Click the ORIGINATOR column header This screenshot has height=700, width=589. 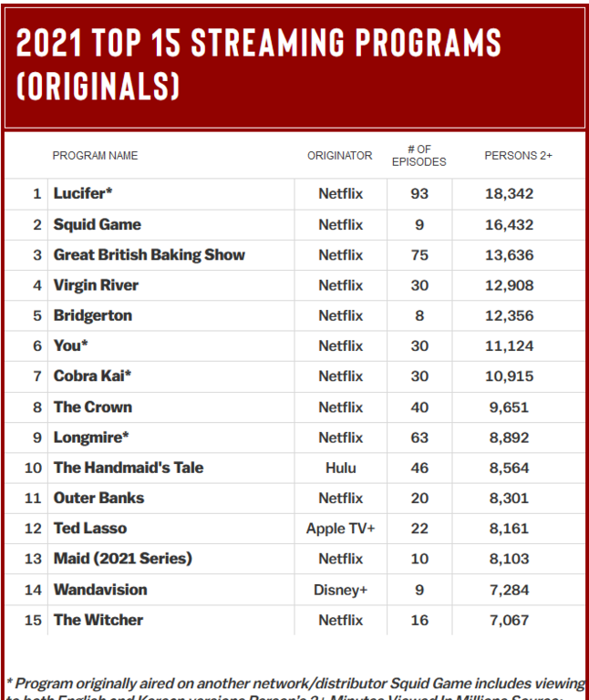point(339,156)
